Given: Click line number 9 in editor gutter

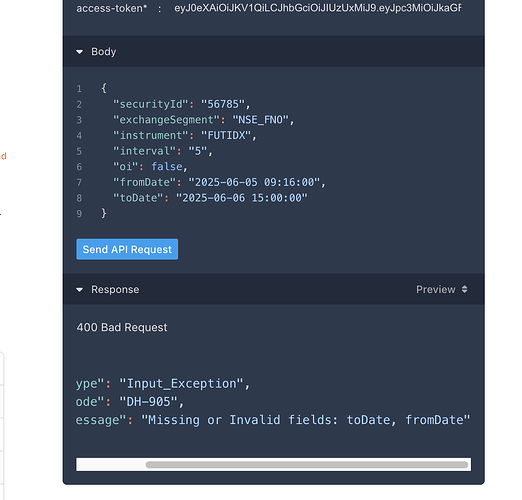Looking at the screenshot, I should pos(79,214).
